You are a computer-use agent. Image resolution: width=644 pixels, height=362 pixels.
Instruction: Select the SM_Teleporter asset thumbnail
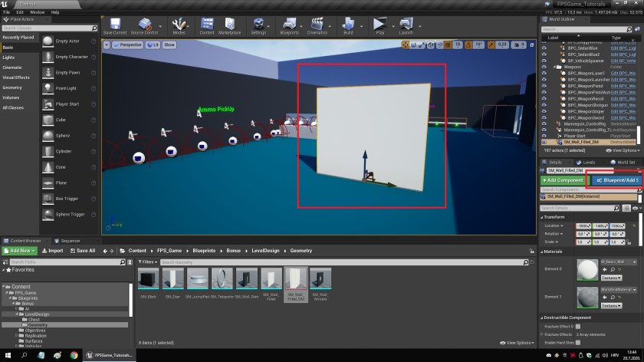(222, 279)
